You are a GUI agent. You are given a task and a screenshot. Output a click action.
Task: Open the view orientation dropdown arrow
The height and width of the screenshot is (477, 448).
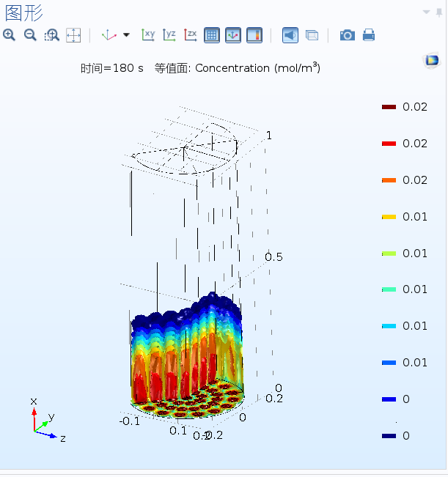(x=126, y=35)
